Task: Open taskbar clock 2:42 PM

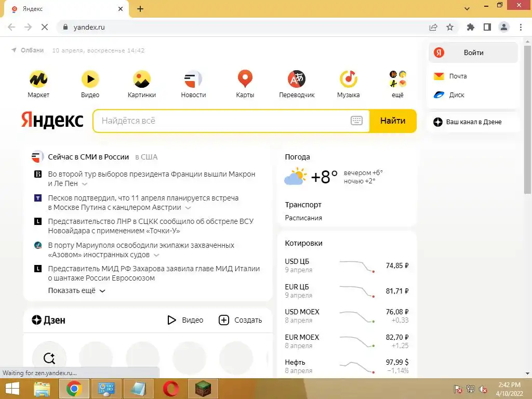Action: (x=509, y=389)
